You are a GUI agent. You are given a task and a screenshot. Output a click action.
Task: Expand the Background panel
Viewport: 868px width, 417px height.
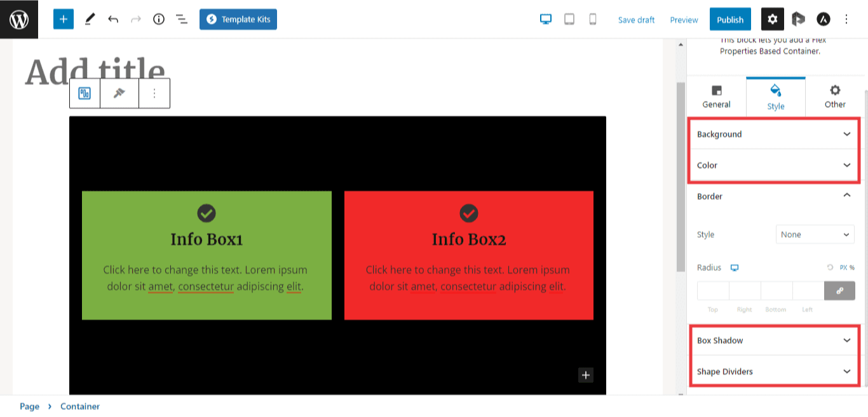coord(775,134)
